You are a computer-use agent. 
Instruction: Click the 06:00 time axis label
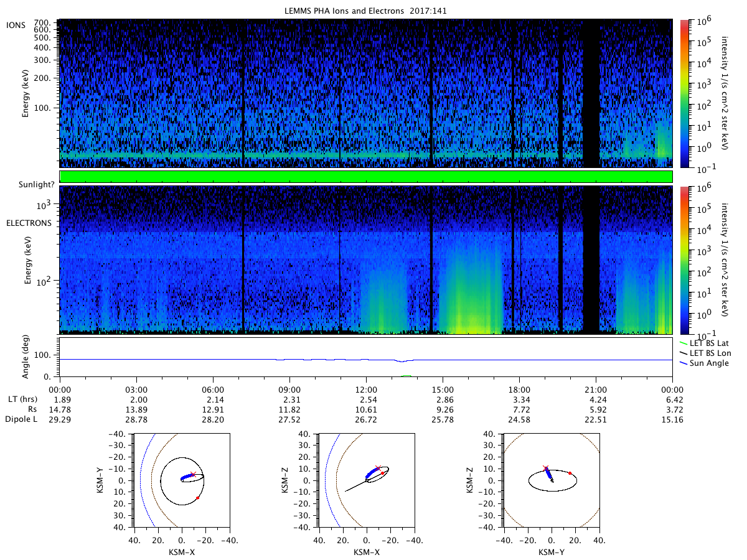(x=213, y=388)
